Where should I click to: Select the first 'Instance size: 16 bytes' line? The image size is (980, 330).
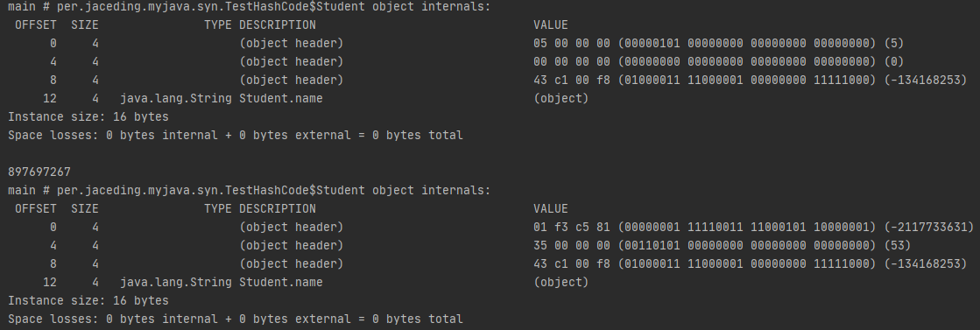[88, 117]
